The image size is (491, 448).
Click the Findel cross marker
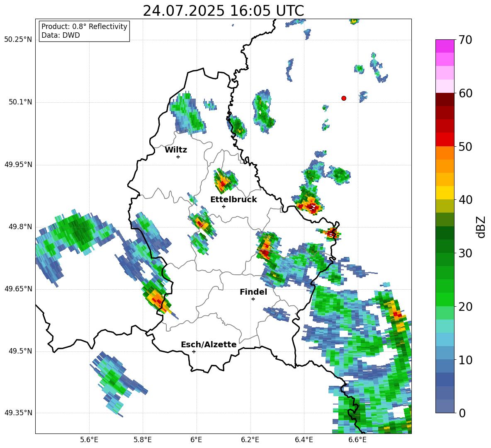[253, 299]
